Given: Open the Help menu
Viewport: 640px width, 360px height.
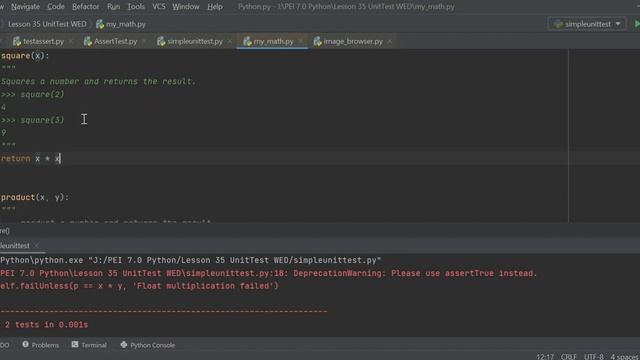Looking at the screenshot, I should point(215,7).
